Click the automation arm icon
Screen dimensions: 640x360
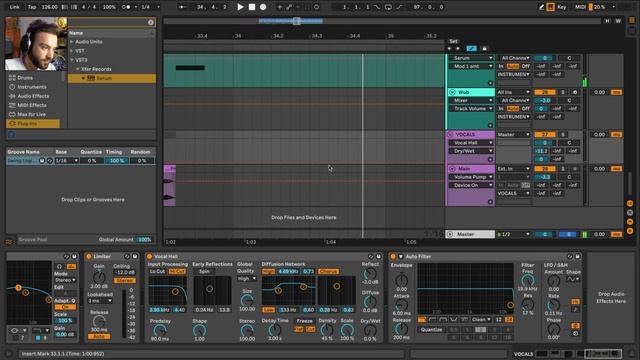click(289, 7)
